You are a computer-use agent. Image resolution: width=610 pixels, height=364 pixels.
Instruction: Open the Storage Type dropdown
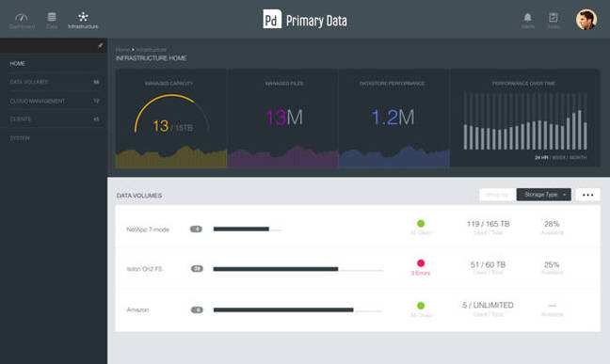543,195
